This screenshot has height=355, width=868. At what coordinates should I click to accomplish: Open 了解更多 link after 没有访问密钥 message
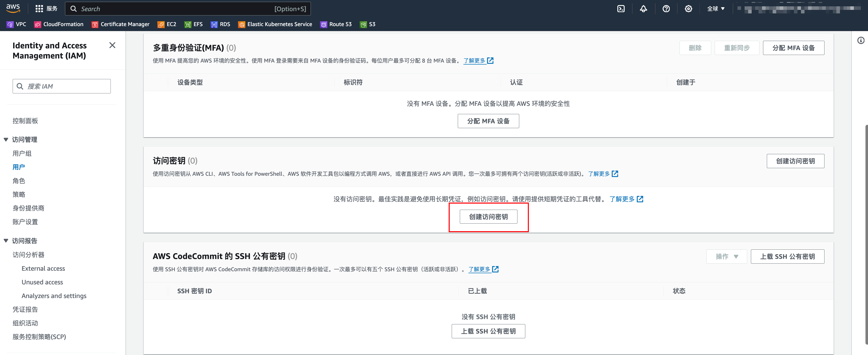626,199
